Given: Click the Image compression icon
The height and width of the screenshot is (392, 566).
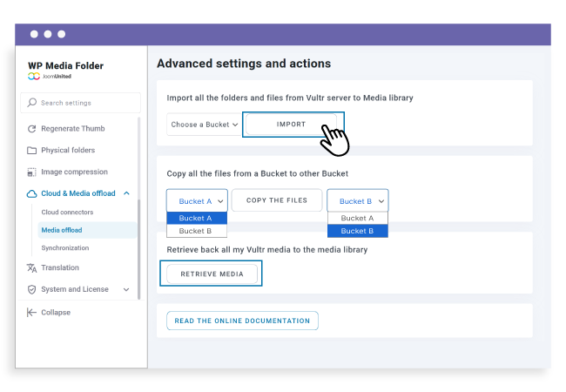Looking at the screenshot, I should point(31,172).
